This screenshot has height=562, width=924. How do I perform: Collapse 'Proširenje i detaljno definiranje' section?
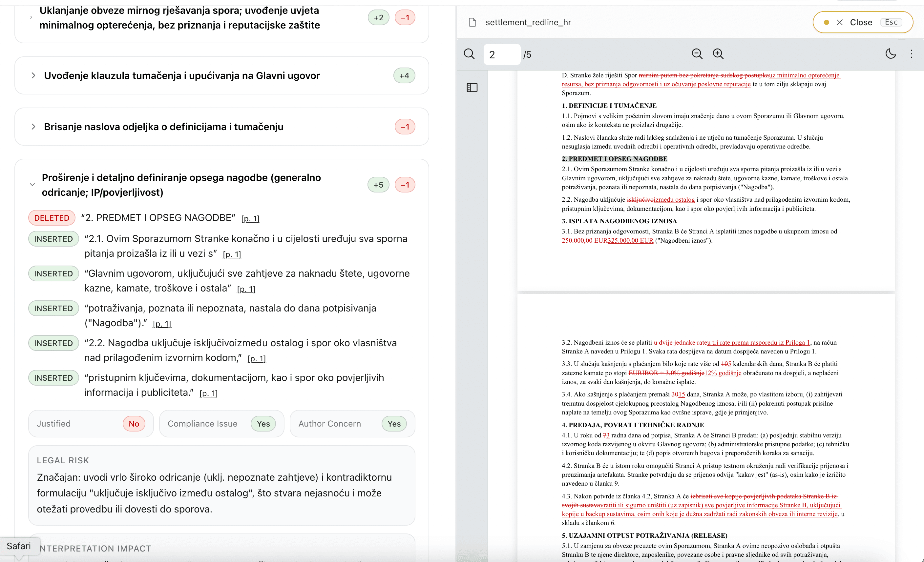32,185
